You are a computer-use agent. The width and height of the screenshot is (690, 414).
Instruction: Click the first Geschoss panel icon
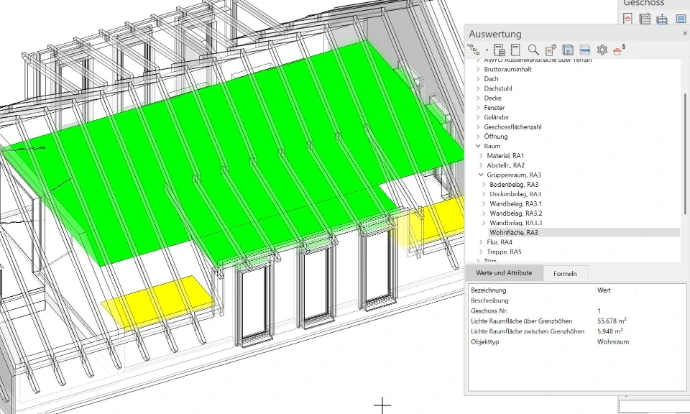629,19
